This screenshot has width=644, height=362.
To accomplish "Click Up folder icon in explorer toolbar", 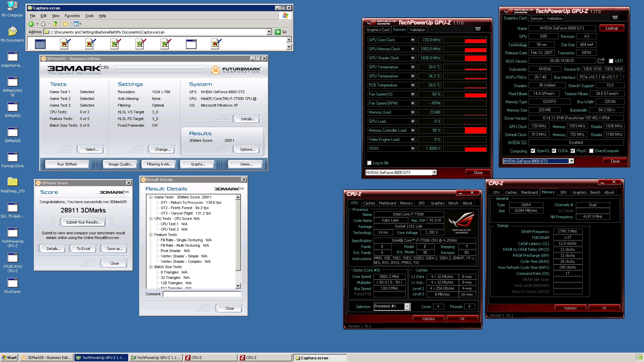I will pyautogui.click(x=55, y=24).
